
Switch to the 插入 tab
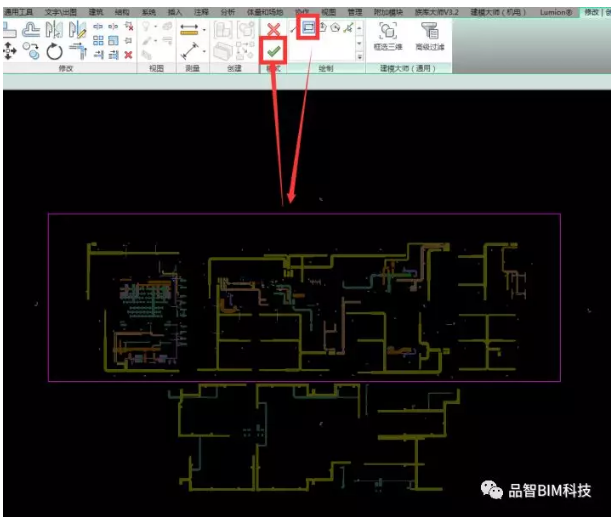[x=175, y=13]
